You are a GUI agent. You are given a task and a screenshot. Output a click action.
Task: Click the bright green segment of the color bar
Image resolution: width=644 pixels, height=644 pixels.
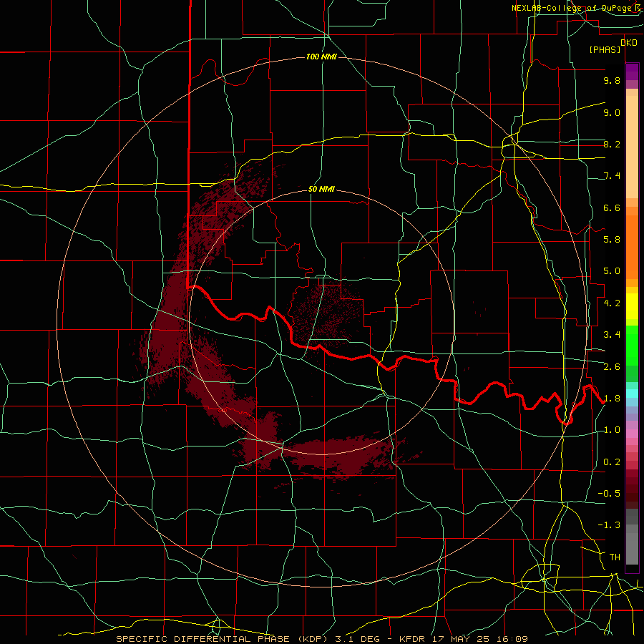[632, 346]
